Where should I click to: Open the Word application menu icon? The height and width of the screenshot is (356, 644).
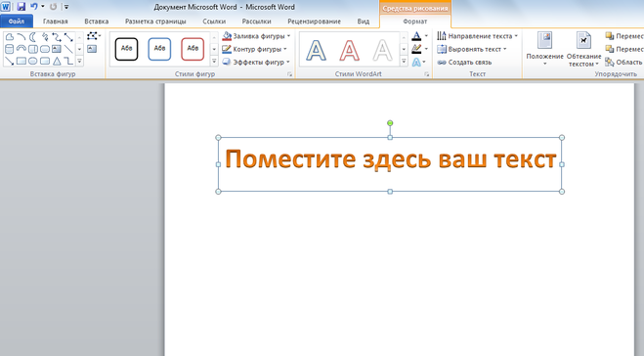click(5, 7)
